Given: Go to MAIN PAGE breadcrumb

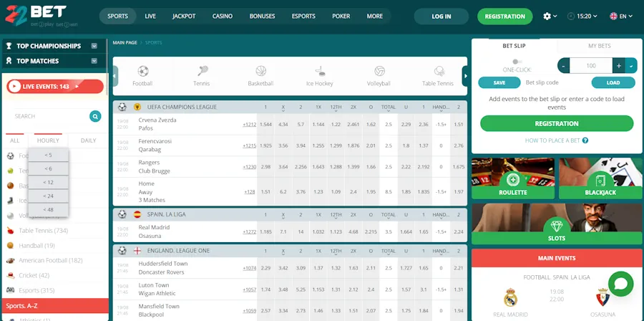Looking at the screenshot, I should (x=125, y=43).
